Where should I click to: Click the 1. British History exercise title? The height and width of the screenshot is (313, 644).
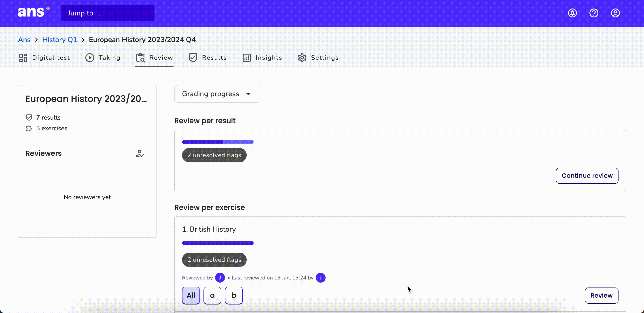tap(209, 229)
